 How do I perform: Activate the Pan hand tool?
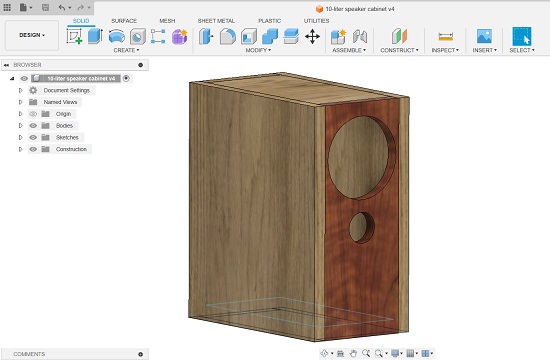coord(353,353)
